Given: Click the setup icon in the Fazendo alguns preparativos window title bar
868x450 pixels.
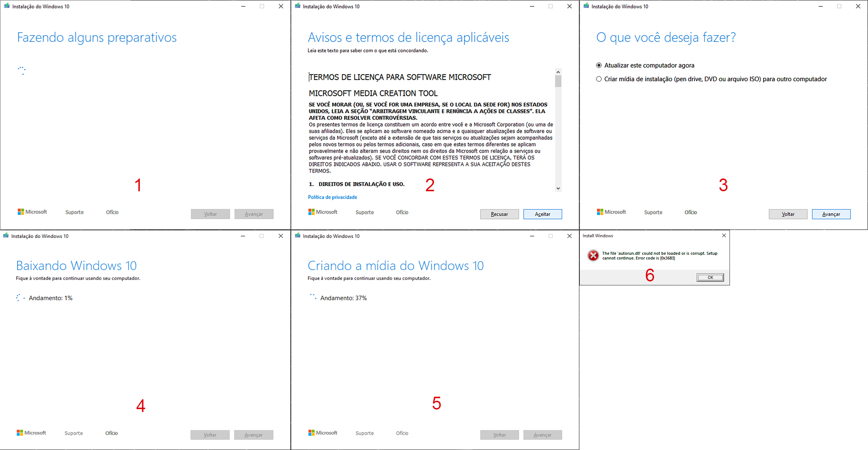Looking at the screenshot, I should 7,6.
